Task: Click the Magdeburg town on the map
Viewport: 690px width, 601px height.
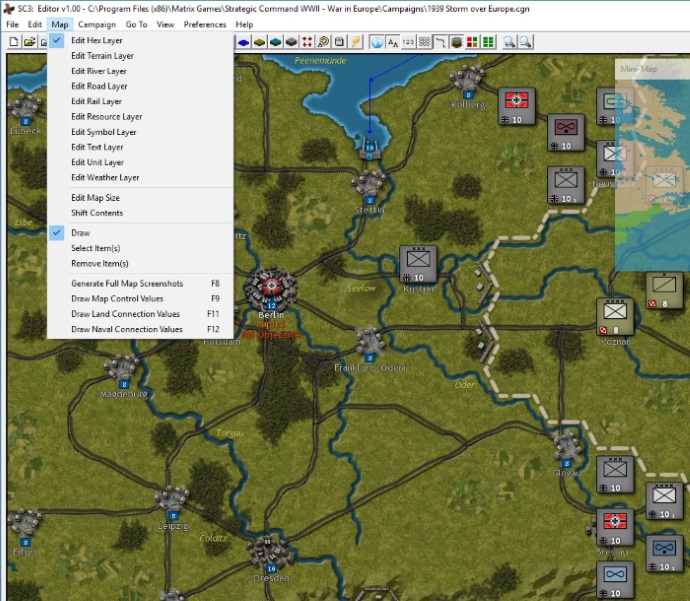Action: [x=122, y=370]
